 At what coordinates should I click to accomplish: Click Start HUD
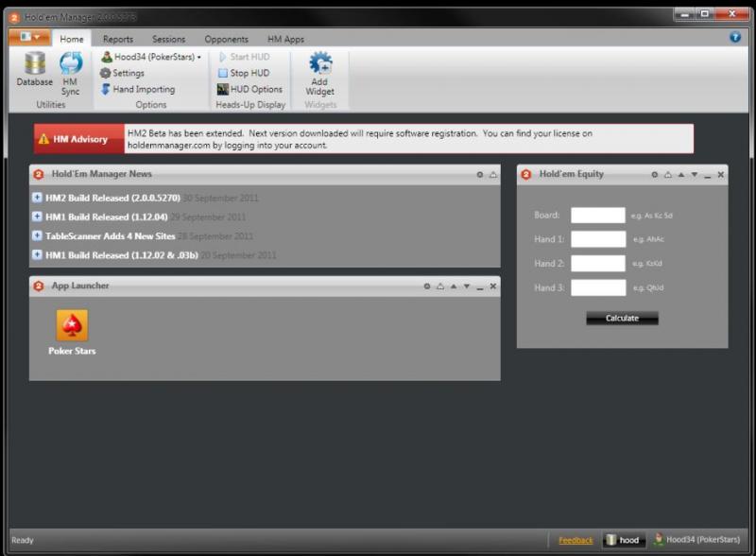245,57
